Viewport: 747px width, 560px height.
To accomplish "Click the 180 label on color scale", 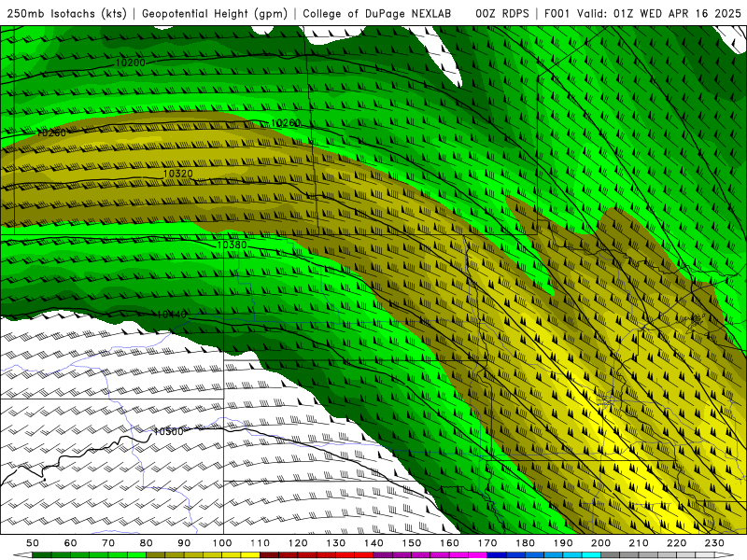I will click(x=525, y=543).
